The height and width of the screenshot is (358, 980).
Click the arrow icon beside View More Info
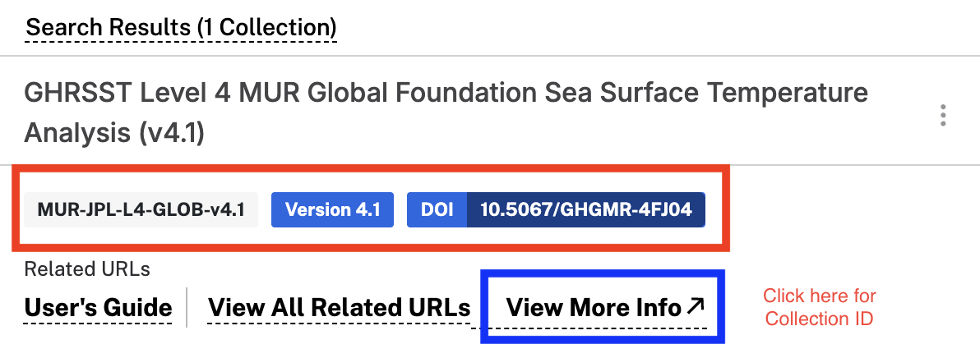tap(696, 306)
